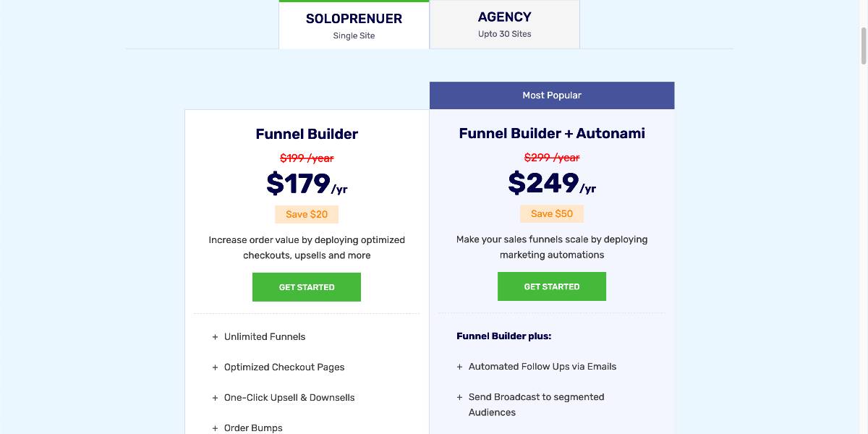Viewport: 868px width, 434px height.
Task: Click plus icon by Automated Follow Ups via Emails
Action: (x=459, y=367)
